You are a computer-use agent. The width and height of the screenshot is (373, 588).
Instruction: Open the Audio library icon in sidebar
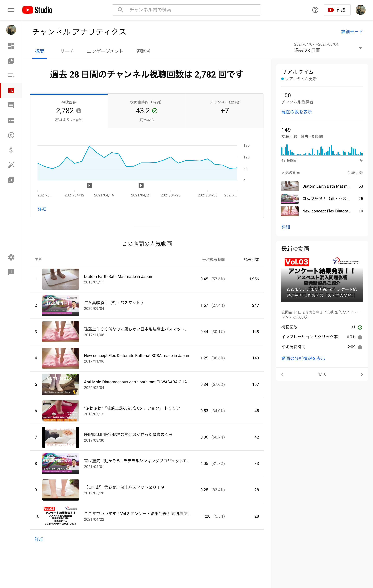pyautogui.click(x=11, y=180)
